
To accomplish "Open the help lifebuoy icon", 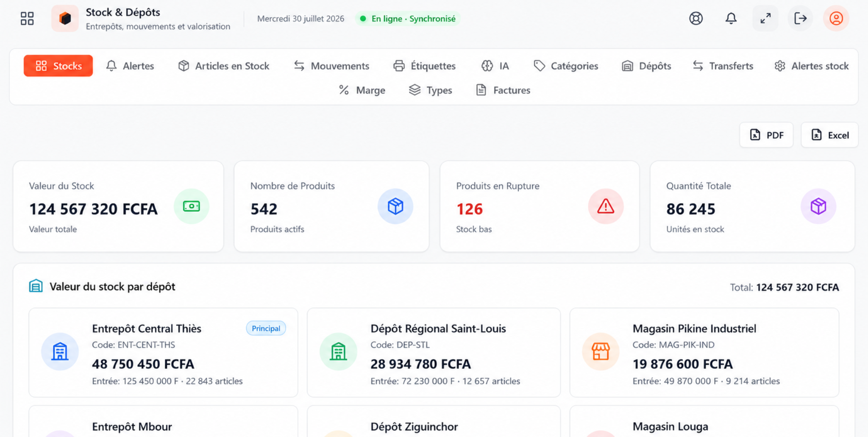I will pos(696,18).
